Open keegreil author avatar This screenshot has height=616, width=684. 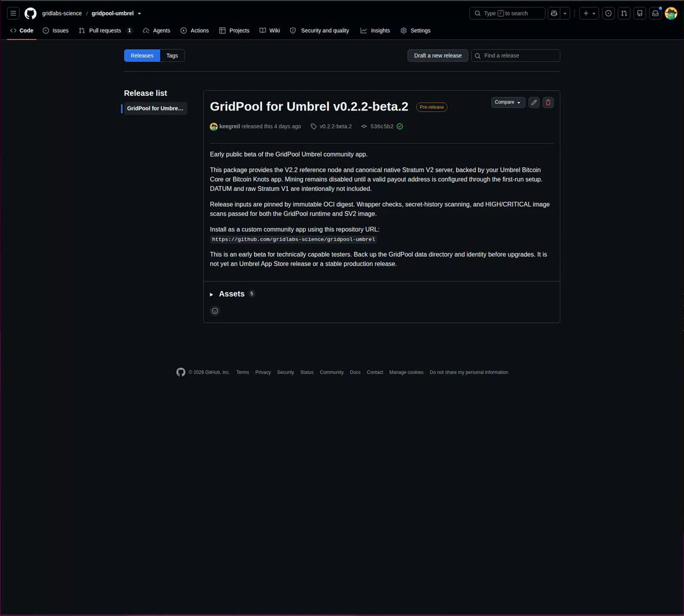pos(214,127)
